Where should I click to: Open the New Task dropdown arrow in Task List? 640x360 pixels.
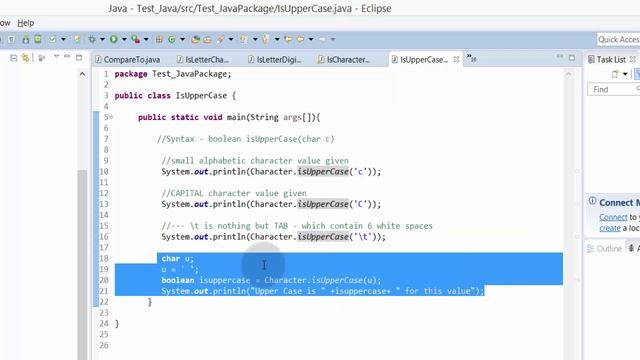tap(625, 74)
